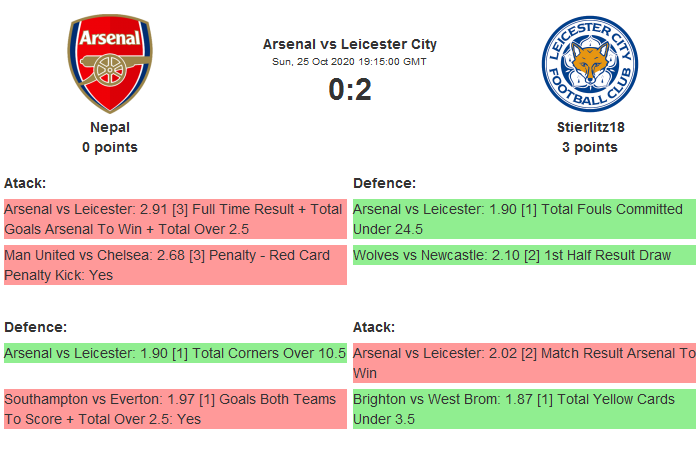Select the Total Fouls Committed Under 24.5 bet
The image size is (700, 460).
click(x=524, y=220)
